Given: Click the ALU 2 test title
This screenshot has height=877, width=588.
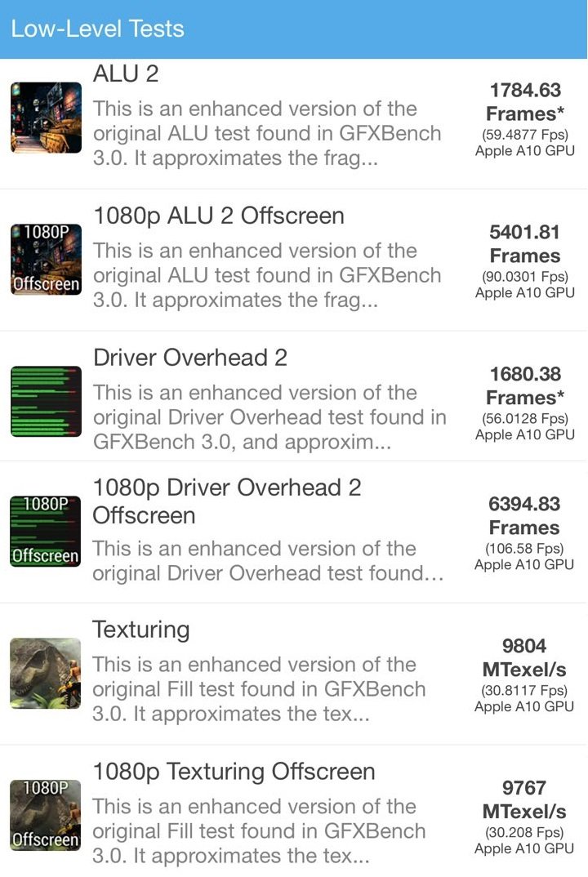Looking at the screenshot, I should pos(126,73).
